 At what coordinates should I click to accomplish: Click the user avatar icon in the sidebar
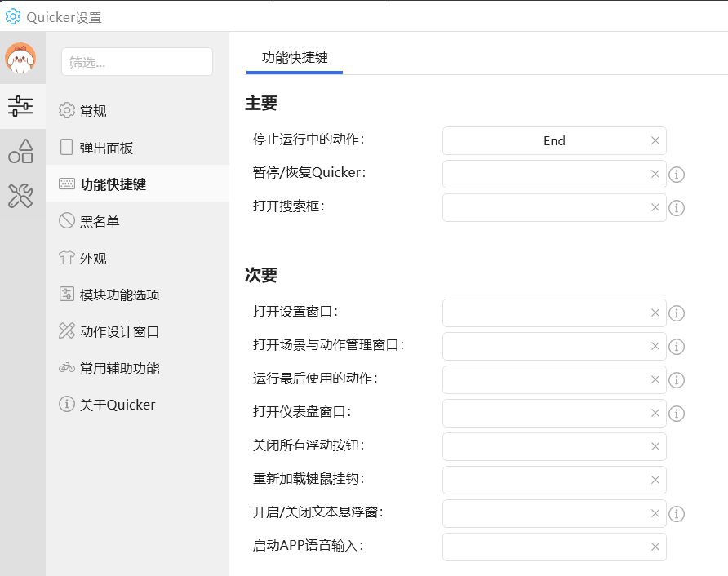pos(20,58)
